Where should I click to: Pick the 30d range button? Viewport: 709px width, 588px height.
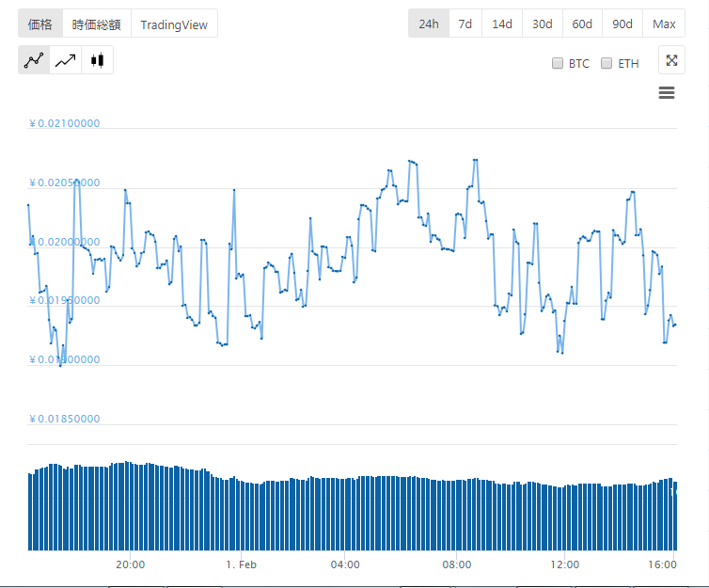(543, 24)
